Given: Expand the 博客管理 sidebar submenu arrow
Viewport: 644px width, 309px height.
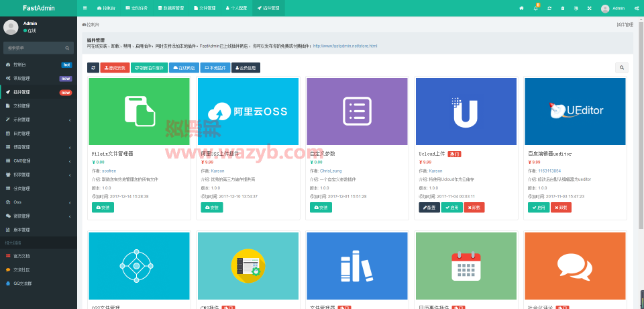Looking at the screenshot, I should click(x=70, y=148).
